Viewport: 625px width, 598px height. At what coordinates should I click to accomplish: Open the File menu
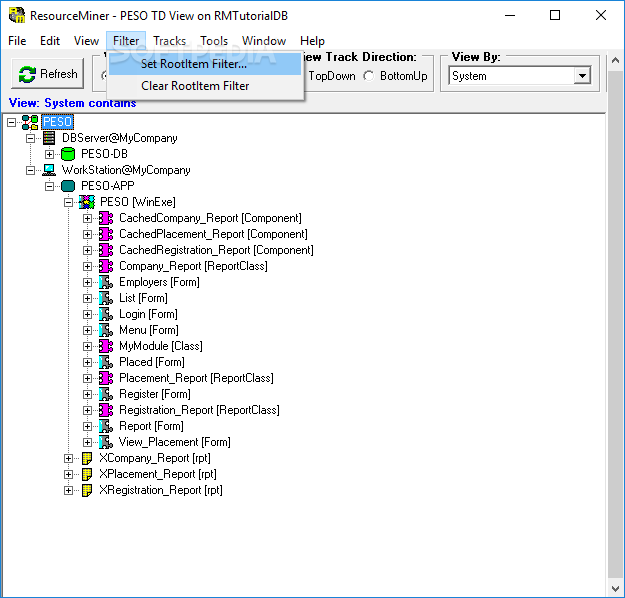point(17,41)
